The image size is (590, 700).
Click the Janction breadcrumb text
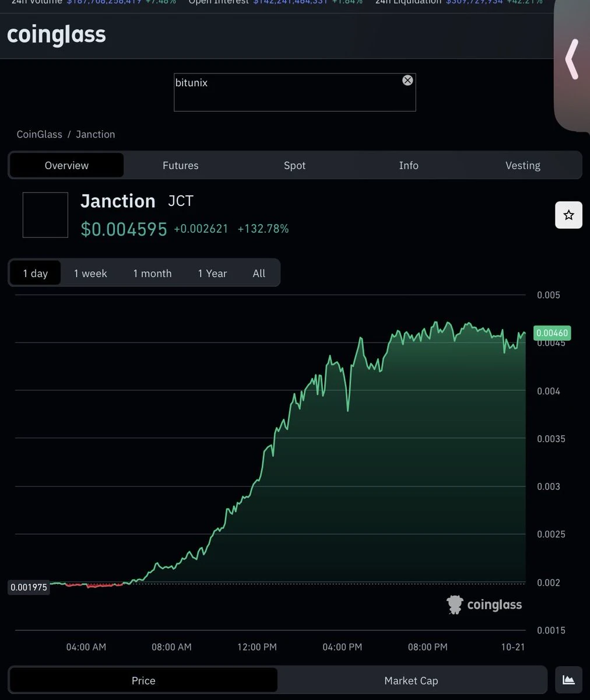tap(96, 134)
